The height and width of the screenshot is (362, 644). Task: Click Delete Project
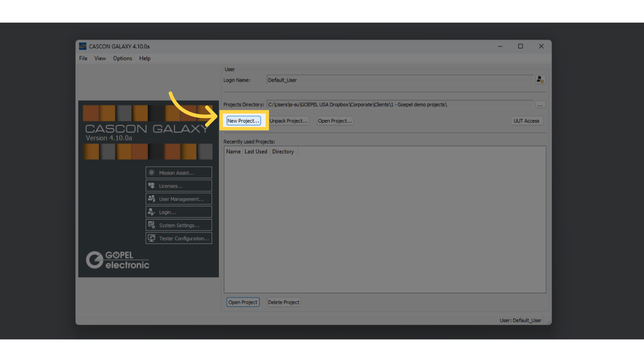(x=284, y=302)
